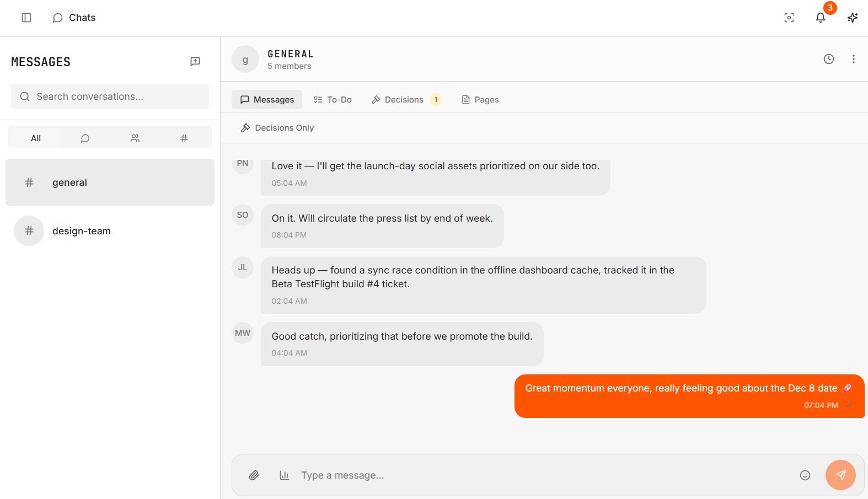Focus the Type a message input

[x=544, y=475]
